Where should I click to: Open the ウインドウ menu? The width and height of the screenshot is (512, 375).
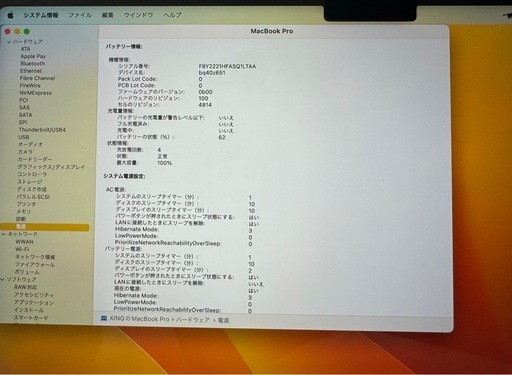coord(138,15)
